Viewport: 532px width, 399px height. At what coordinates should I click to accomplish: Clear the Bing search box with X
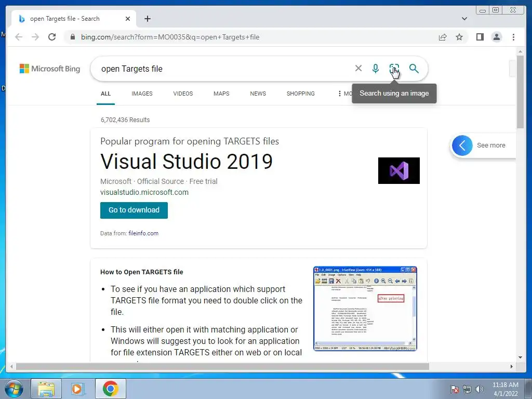[358, 68]
